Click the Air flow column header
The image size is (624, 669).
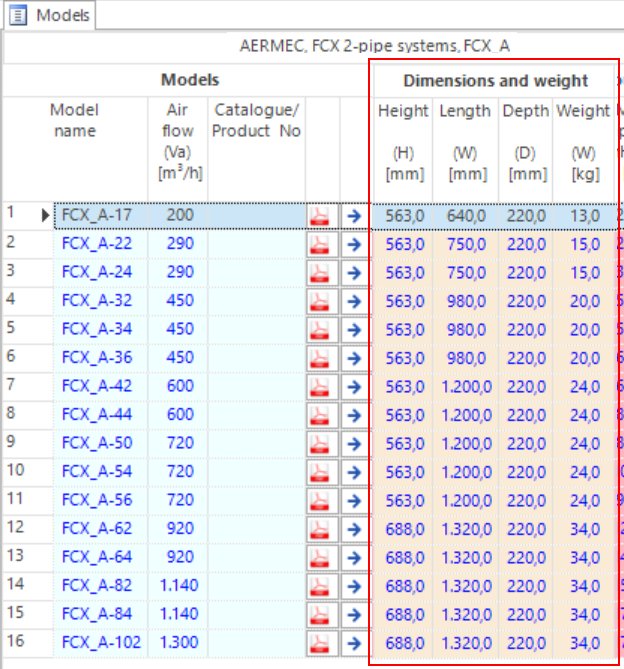tap(178, 141)
